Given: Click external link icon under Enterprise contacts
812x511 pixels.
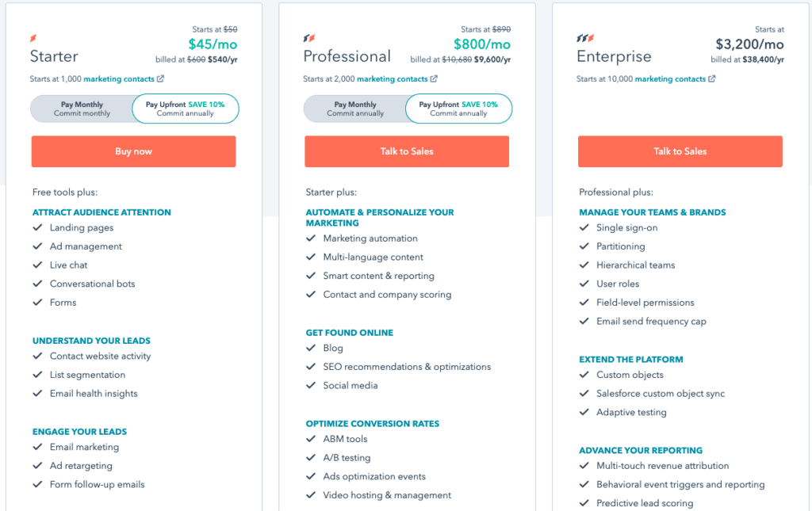Looking at the screenshot, I should click(x=711, y=79).
